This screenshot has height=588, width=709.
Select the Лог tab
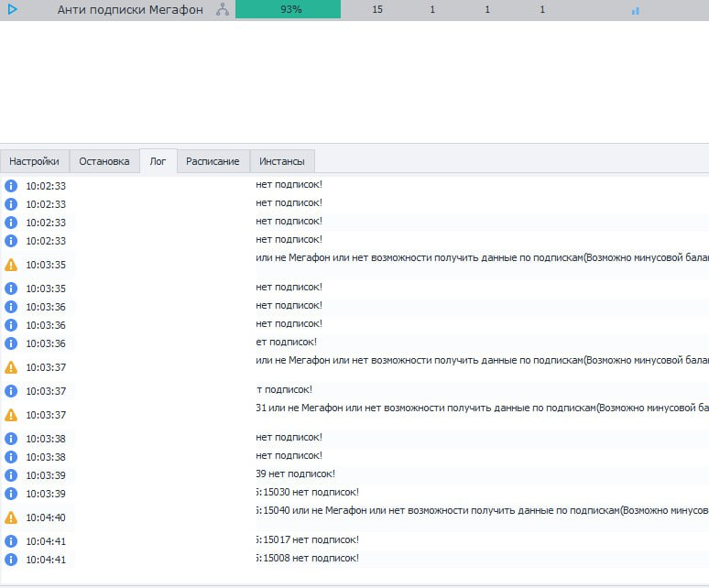click(x=158, y=161)
